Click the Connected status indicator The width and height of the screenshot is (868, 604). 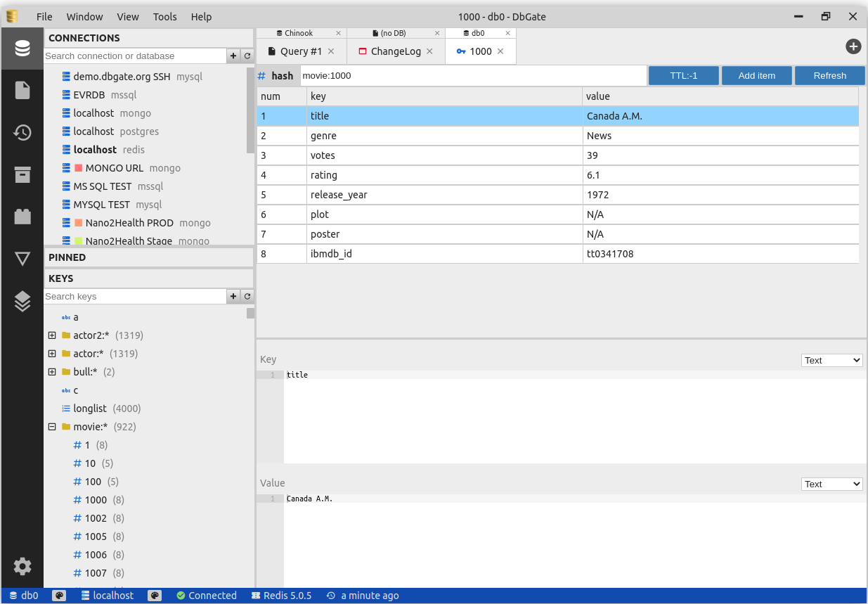(x=206, y=596)
